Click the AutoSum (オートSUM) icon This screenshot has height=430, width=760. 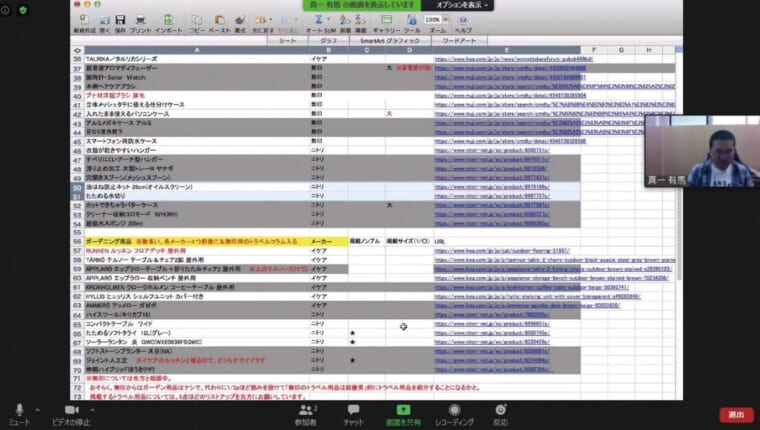[x=321, y=20]
